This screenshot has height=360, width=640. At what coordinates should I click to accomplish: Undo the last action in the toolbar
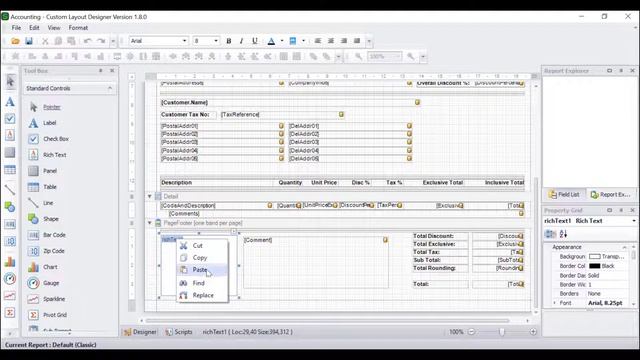pos(87,41)
